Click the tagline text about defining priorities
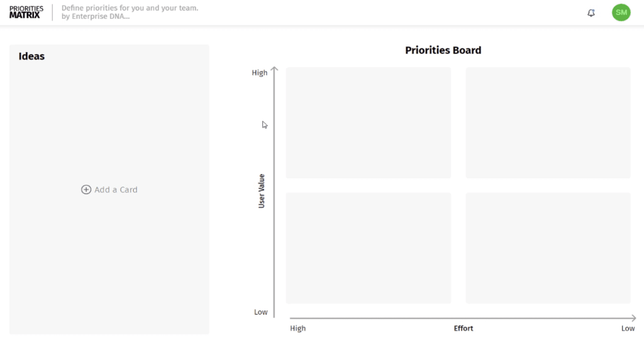Screen dimensions: 644x348 [130, 12]
